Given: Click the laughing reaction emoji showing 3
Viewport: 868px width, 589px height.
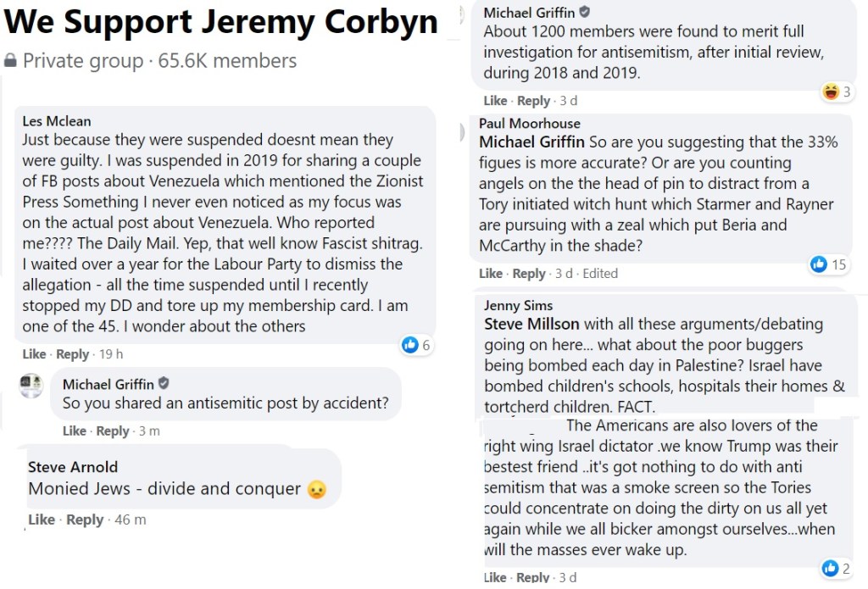Looking at the screenshot, I should [x=831, y=92].
